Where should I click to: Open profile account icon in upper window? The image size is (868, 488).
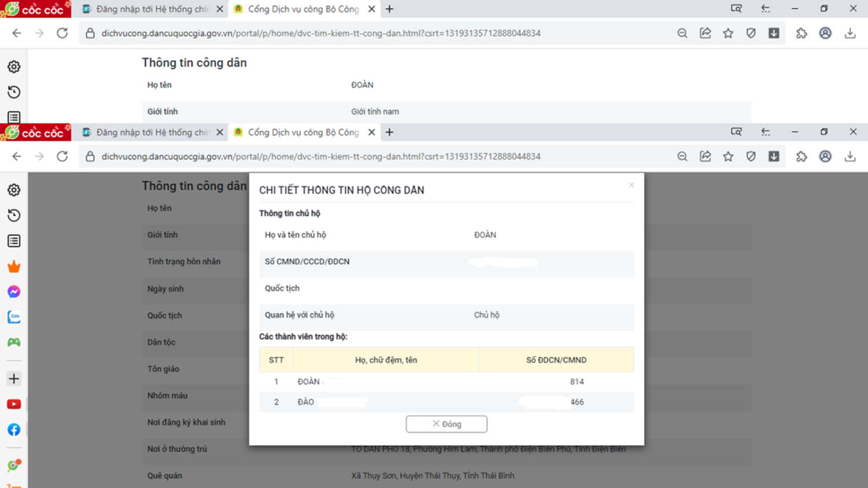[825, 34]
